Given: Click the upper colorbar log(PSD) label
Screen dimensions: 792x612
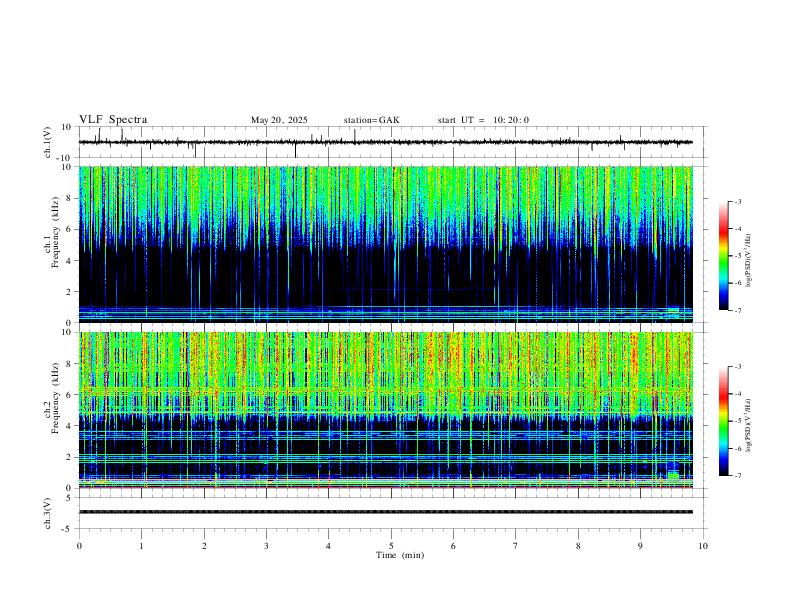Looking at the screenshot, I should coord(749,261).
